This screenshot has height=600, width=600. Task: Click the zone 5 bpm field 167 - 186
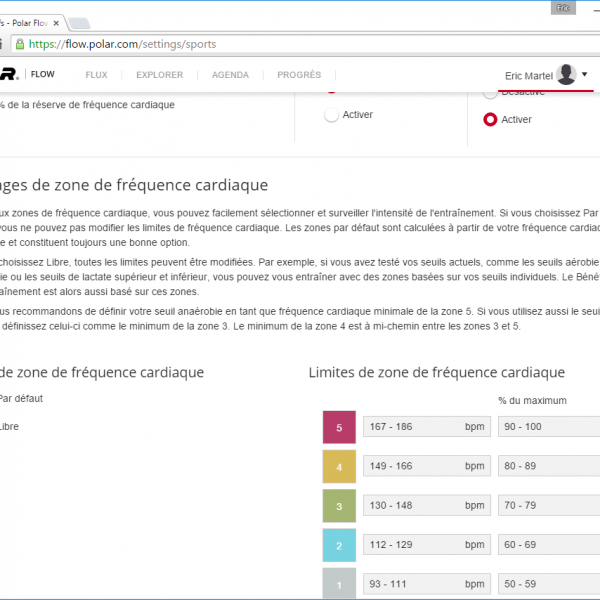425,427
